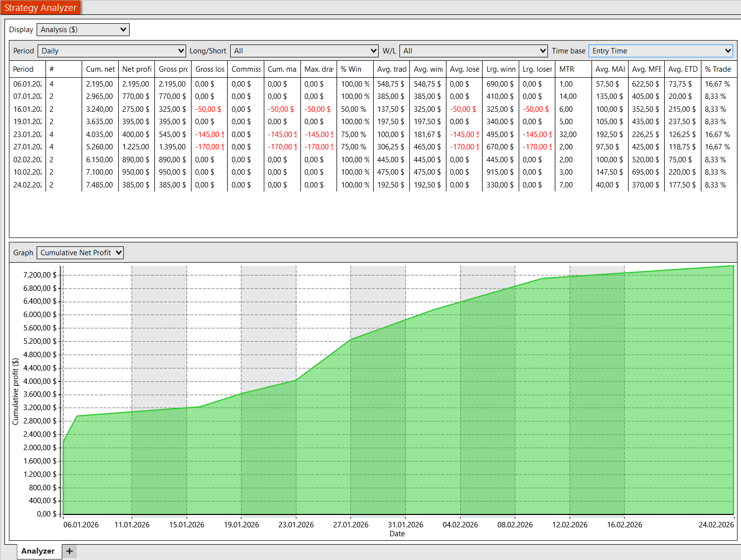This screenshot has height=560, width=741.
Task: Open the W/L filter dropdown
Action: pyautogui.click(x=473, y=51)
